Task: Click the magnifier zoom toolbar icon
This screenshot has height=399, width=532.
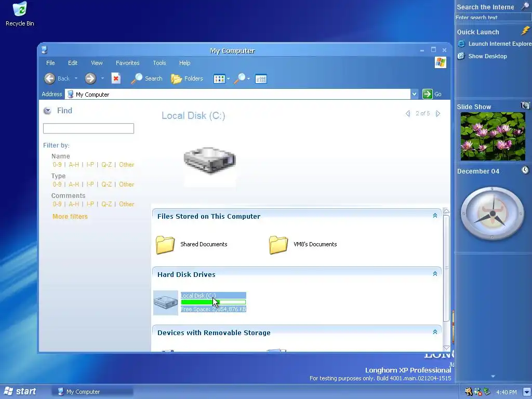Action: [x=240, y=78]
